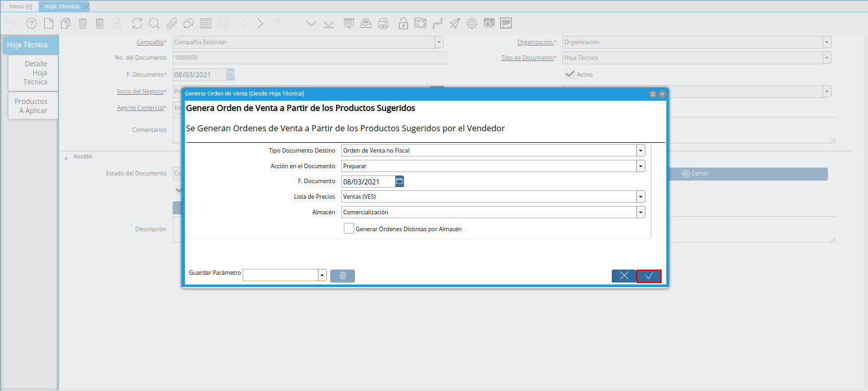868x391 pixels.
Task: Open the Guardar Parámetro combo box
Action: (x=322, y=275)
